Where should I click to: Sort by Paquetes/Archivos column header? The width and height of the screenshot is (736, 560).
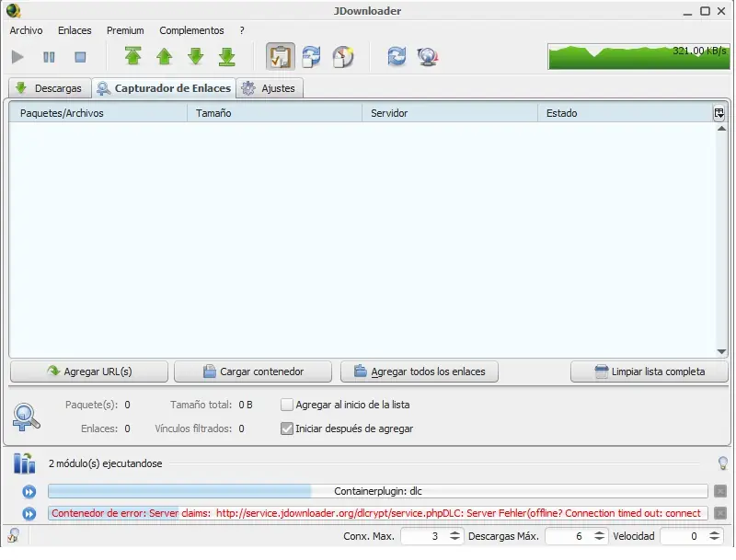tap(98, 113)
